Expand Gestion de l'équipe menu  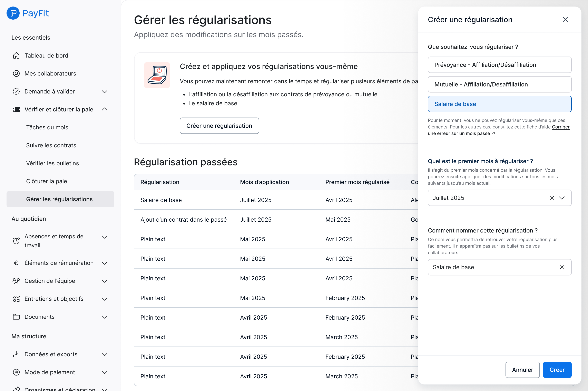[x=105, y=281]
